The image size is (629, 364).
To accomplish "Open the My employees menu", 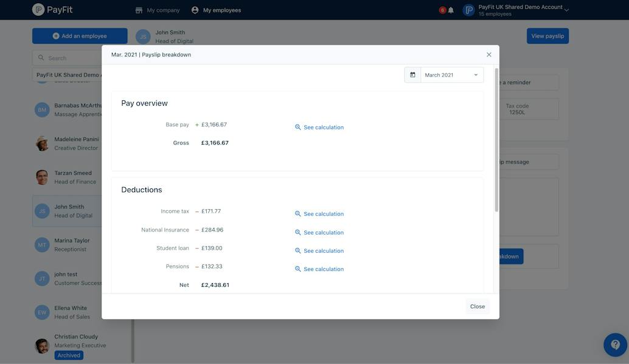I will coord(216,10).
